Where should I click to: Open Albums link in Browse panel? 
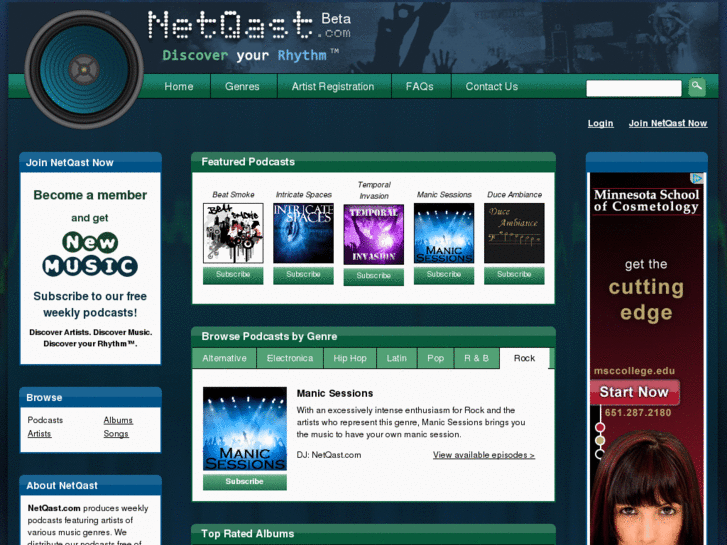(118, 420)
